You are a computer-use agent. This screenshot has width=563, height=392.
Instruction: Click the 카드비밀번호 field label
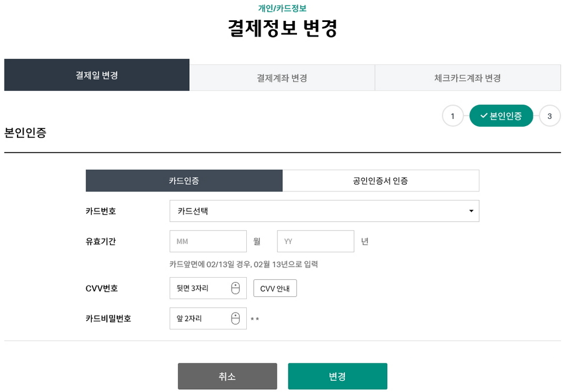click(x=108, y=318)
